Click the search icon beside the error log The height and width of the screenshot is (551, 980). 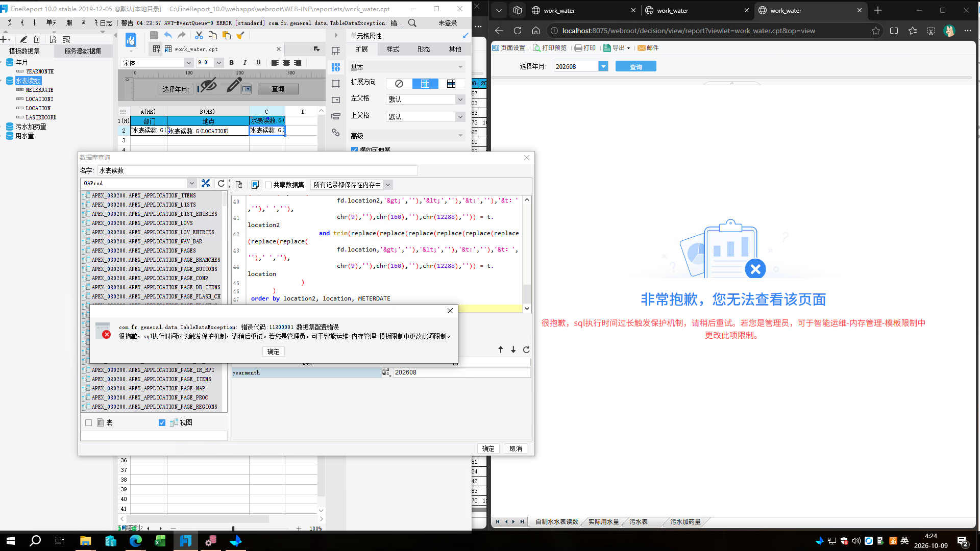tap(412, 23)
